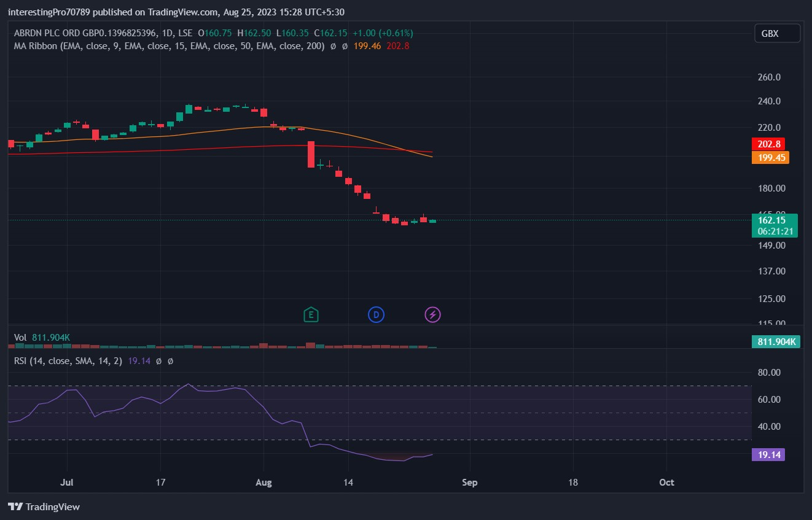Open the GBX currency selector

pyautogui.click(x=777, y=34)
